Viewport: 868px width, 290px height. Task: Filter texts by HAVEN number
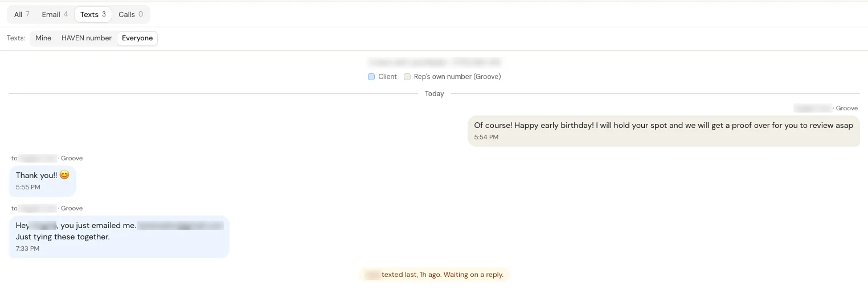pyautogui.click(x=87, y=38)
